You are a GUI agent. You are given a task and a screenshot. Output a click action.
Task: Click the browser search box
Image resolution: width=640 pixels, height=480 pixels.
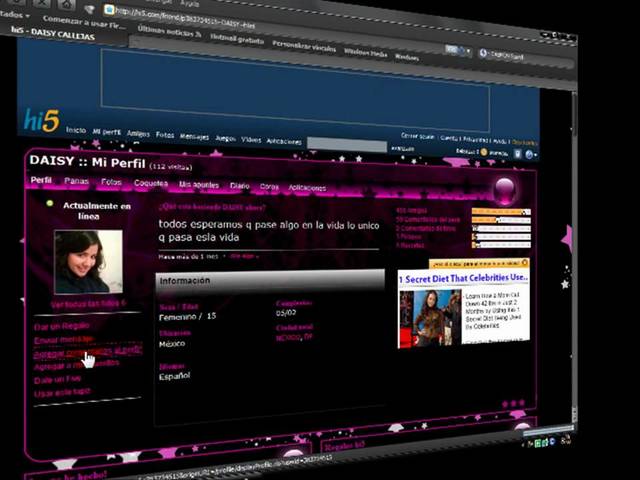click(525, 58)
